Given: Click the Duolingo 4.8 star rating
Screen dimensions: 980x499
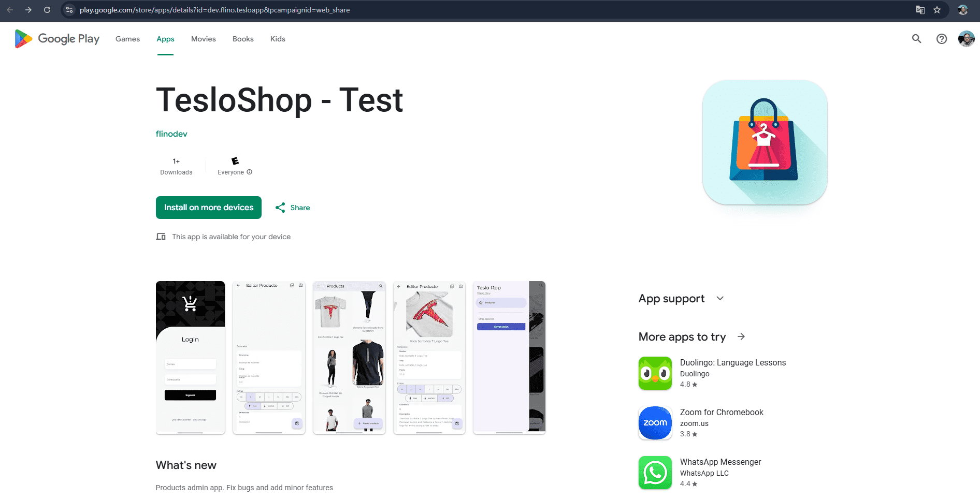Looking at the screenshot, I should pos(688,385).
